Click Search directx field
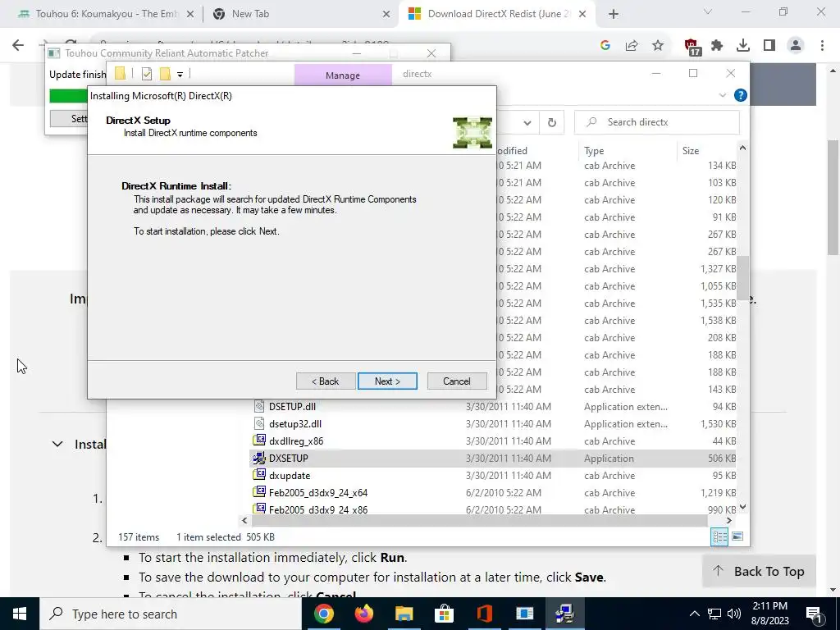Image resolution: width=840 pixels, height=630 pixels. pyautogui.click(x=657, y=122)
